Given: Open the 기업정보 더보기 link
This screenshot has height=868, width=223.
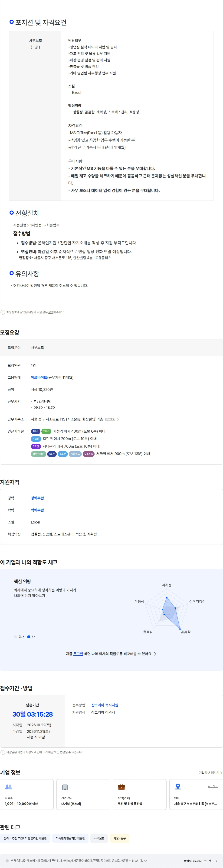Looking at the screenshot, I should [x=209, y=773].
